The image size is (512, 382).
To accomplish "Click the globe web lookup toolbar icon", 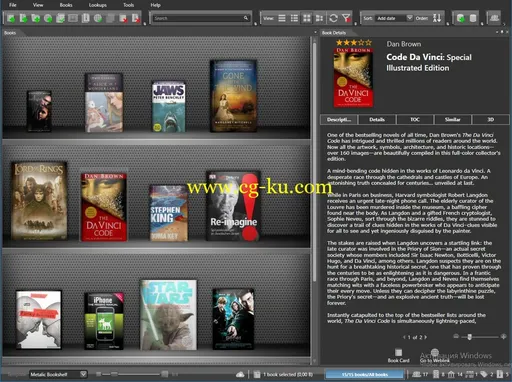I will coord(98,18).
